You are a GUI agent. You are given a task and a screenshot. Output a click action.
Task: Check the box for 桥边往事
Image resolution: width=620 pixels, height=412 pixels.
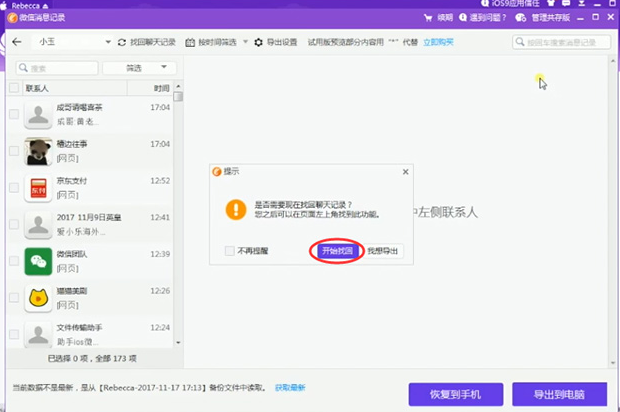pyautogui.click(x=14, y=151)
